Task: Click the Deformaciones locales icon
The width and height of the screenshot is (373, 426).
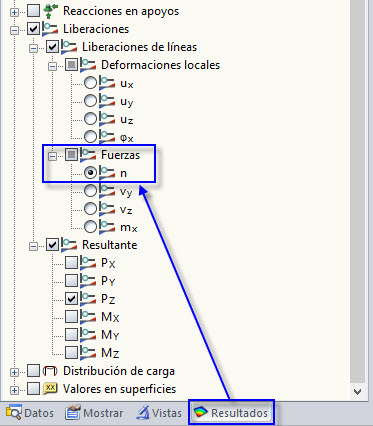Action: click(88, 65)
